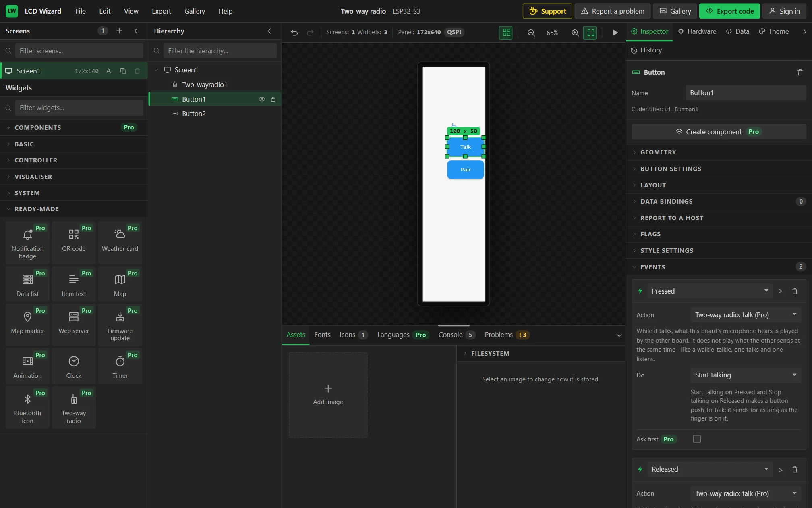Expand the FILESYSTEM section
812x508 pixels.
tap(541, 353)
